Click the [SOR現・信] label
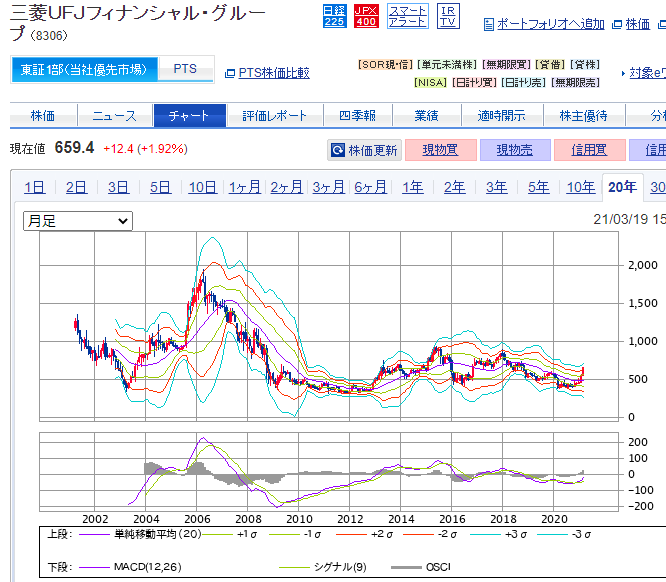This screenshot has width=666, height=582. click(x=385, y=65)
